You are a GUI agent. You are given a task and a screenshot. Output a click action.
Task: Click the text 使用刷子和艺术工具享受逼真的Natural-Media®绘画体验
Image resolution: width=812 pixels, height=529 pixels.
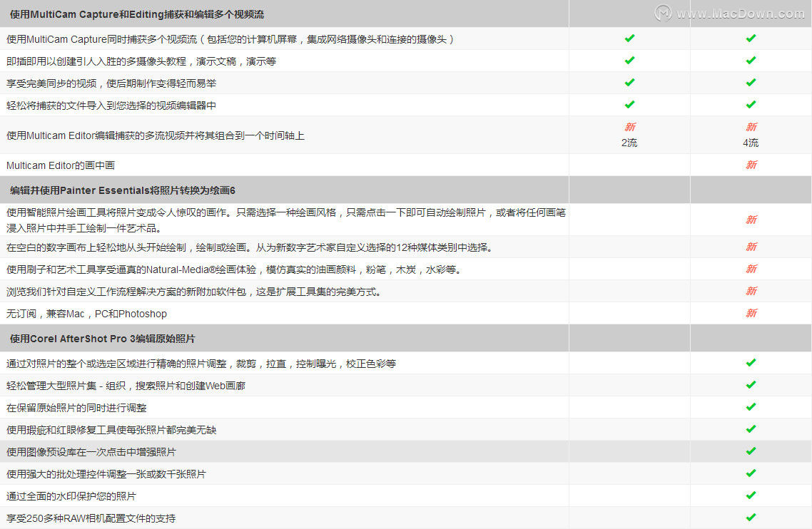tap(131, 269)
